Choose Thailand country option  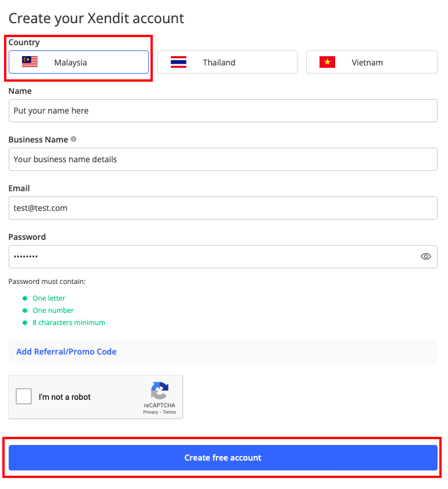(227, 62)
